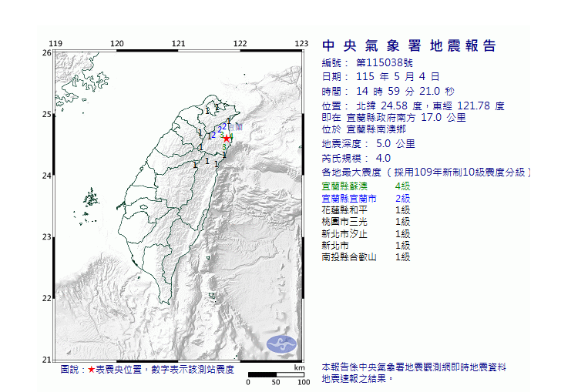The width and height of the screenshot is (561, 392).
Task: Click the Penghu islands on the map
Action: [x=91, y=198]
